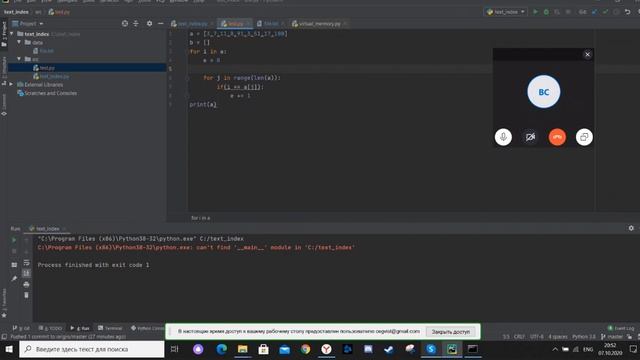The width and height of the screenshot is (640, 360).
Task: Open the Run tool window button
Action: [80, 328]
